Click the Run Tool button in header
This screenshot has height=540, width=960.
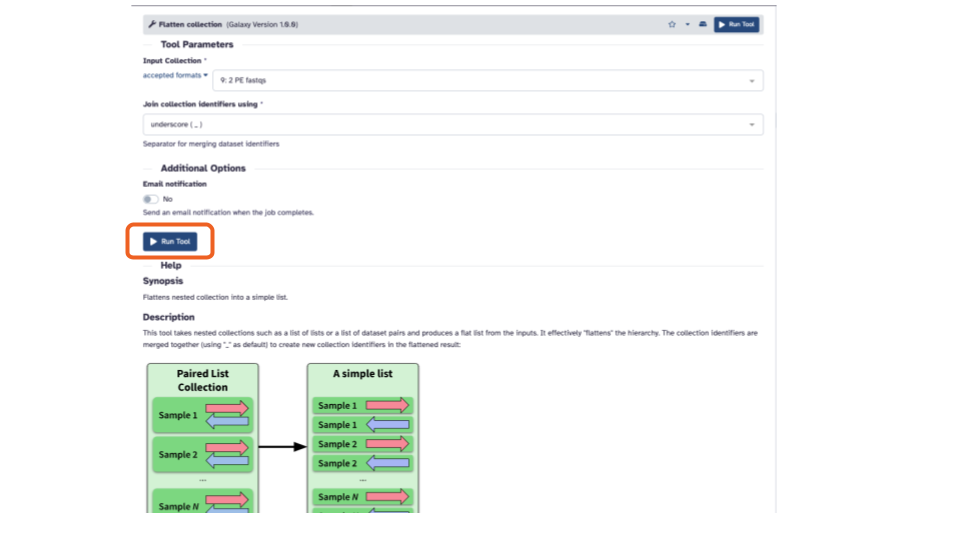coord(737,24)
